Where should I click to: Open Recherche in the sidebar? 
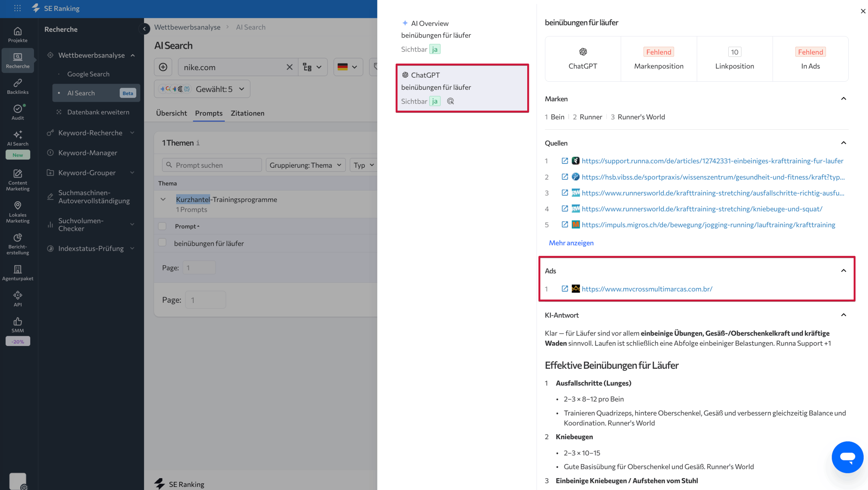18,61
